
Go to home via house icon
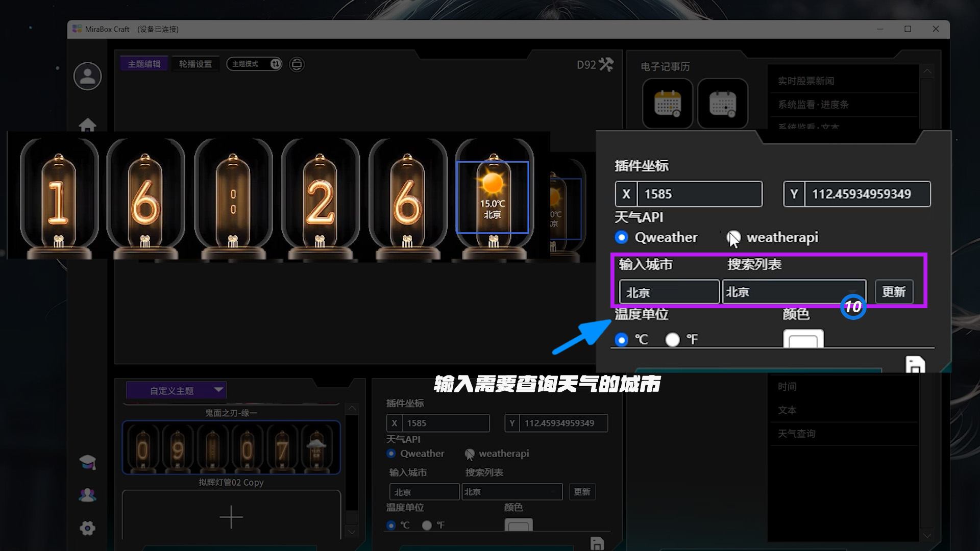(x=87, y=124)
